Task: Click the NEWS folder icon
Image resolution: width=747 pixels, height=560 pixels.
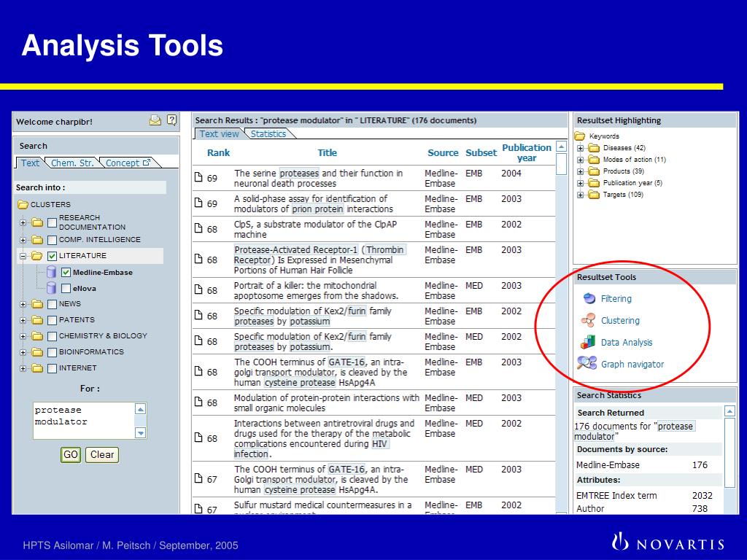Action: [x=37, y=304]
